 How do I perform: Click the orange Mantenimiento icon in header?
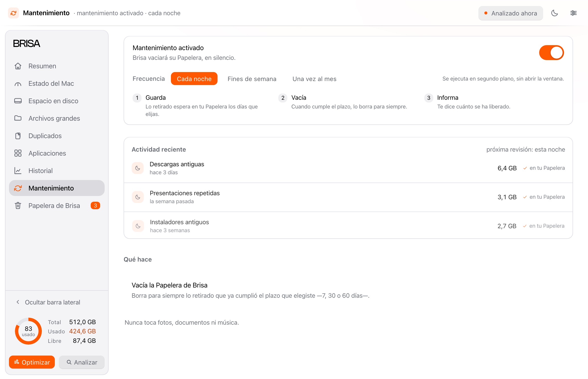coord(13,13)
